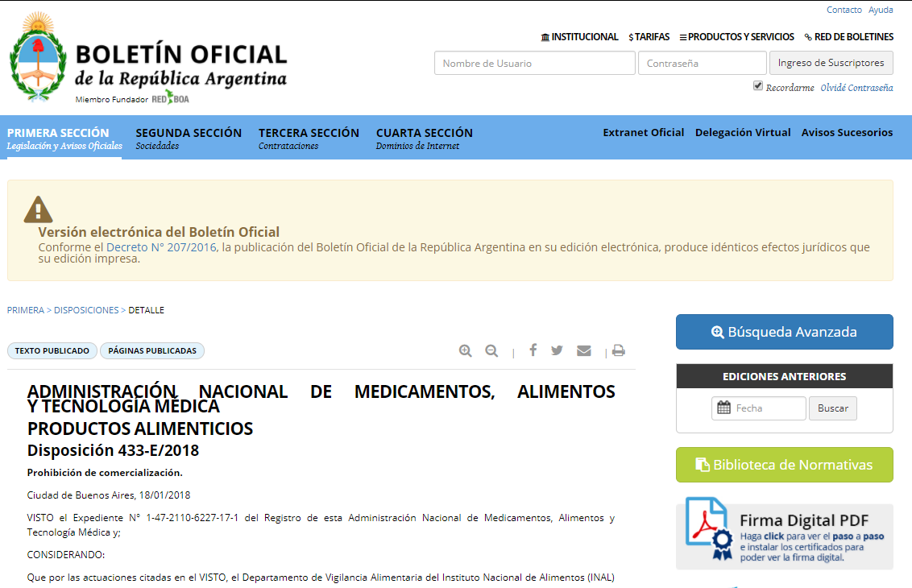Screen dimensions: 912x588
Task: Open Avisos Sucesorios link
Action: click(847, 133)
